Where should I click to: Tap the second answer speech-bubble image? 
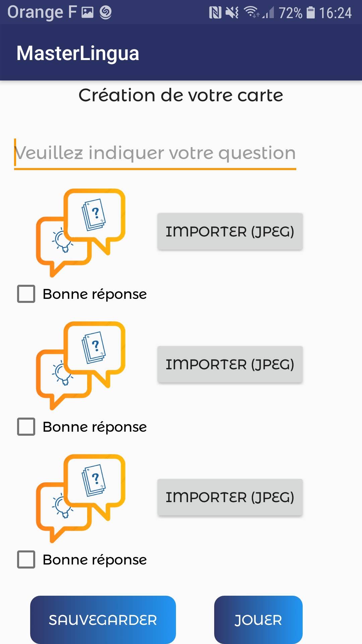point(81,366)
